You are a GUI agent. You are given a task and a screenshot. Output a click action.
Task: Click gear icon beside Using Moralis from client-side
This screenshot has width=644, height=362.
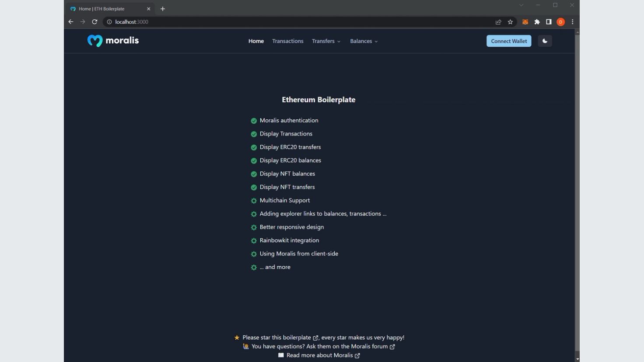(254, 254)
